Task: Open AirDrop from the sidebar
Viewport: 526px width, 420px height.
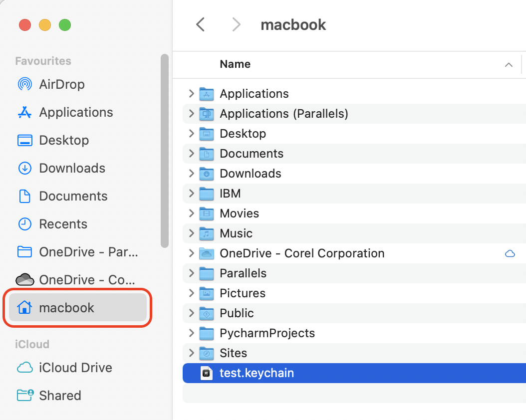Action: (x=62, y=84)
